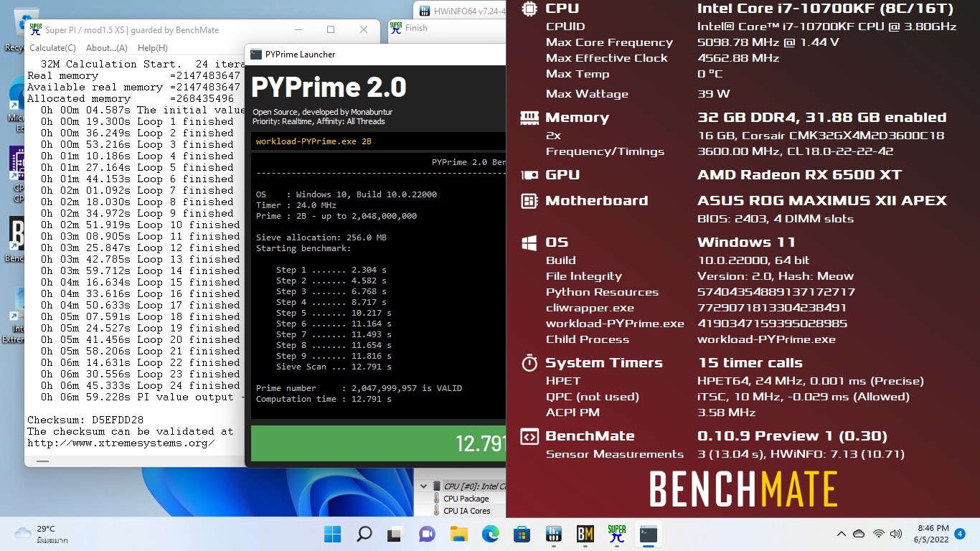Open the volume speaker tray icon
The width and height of the screenshot is (980, 551).
coord(895,534)
